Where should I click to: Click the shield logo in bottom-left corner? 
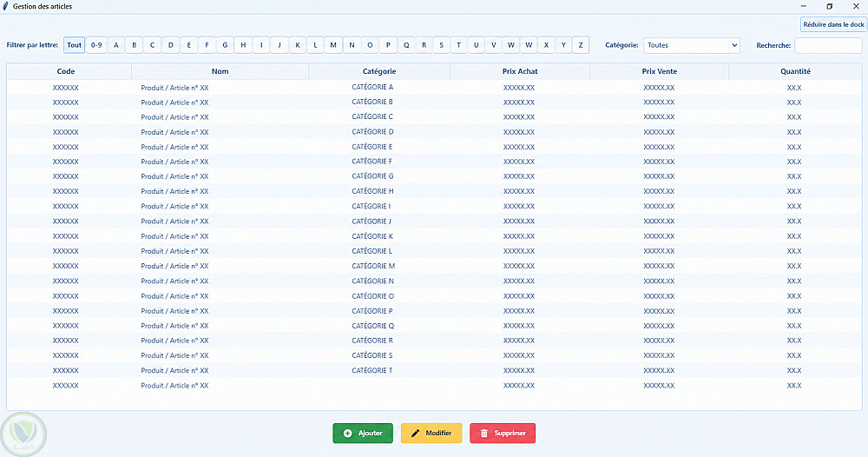tap(23, 434)
